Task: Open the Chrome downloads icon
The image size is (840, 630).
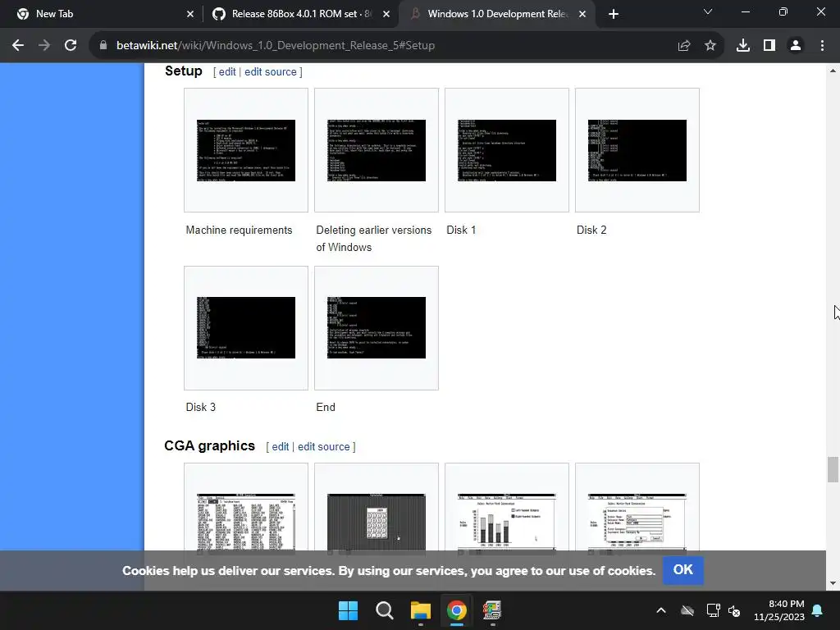Action: [743, 46]
